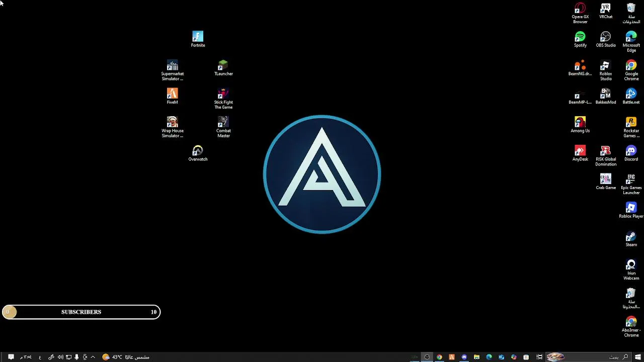
Task: Launch Battle.net from desktop
Action: (x=631, y=97)
